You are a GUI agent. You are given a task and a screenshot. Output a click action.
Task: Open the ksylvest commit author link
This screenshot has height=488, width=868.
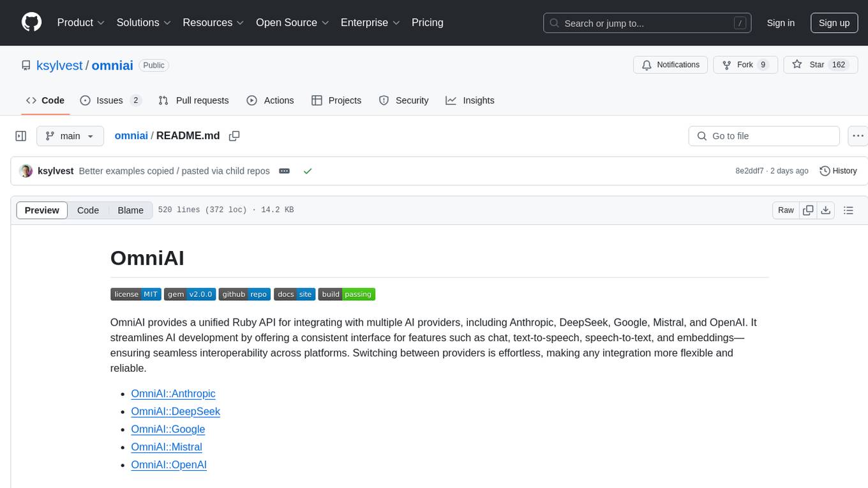[56, 171]
